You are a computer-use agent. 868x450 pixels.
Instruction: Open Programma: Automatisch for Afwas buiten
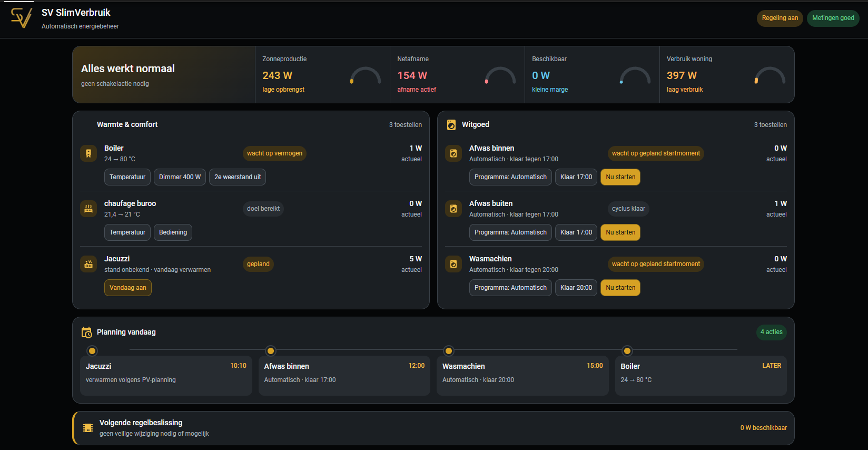coord(510,232)
